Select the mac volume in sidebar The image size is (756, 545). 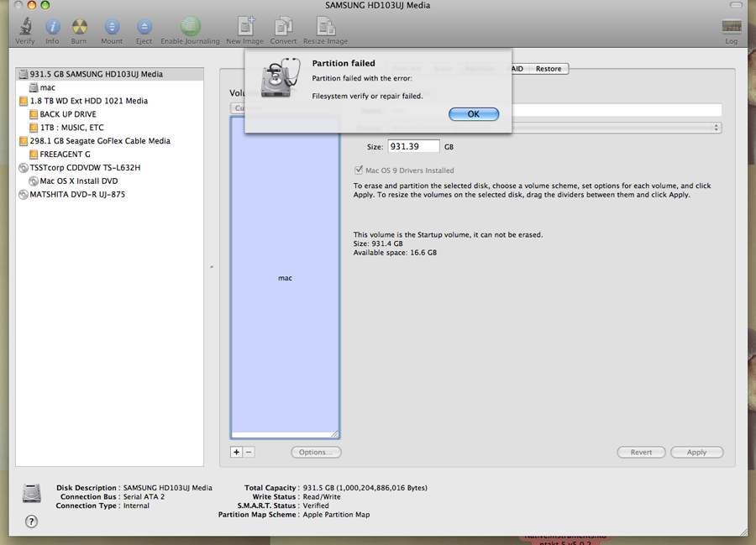click(110, 87)
